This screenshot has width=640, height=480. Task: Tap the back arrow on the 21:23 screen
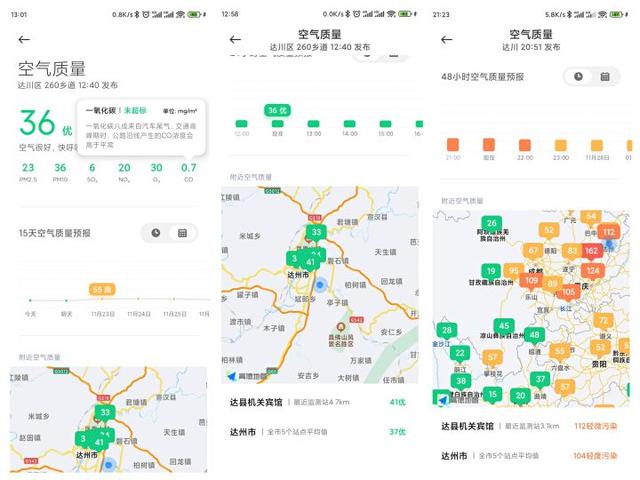(447, 40)
